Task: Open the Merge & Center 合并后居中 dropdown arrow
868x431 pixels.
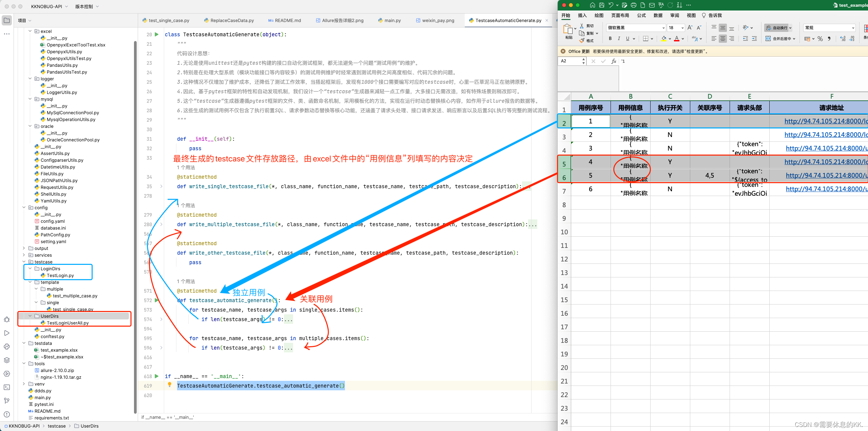Action: pos(794,39)
